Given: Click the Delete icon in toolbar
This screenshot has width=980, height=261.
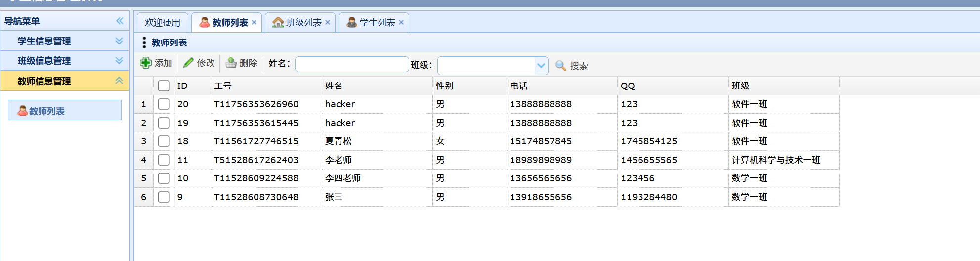Looking at the screenshot, I should [231, 63].
